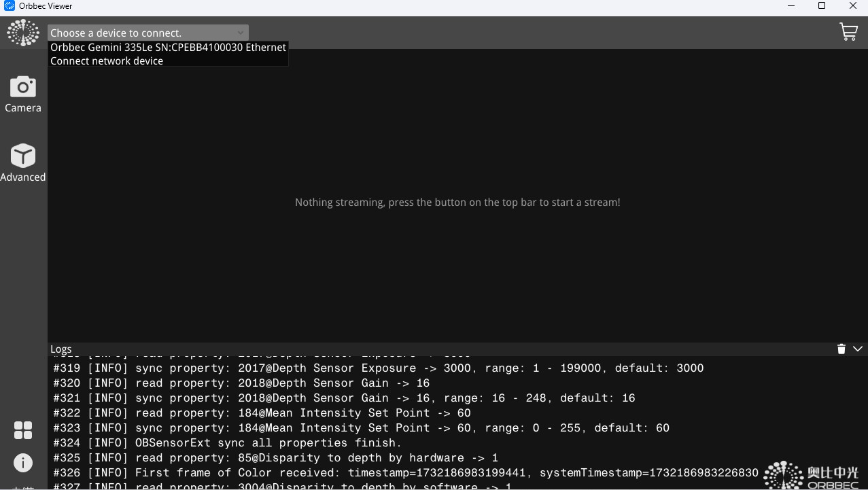The width and height of the screenshot is (868, 490).
Task: Click the 'Nothing streaming' message in viewport
Action: pos(457,203)
